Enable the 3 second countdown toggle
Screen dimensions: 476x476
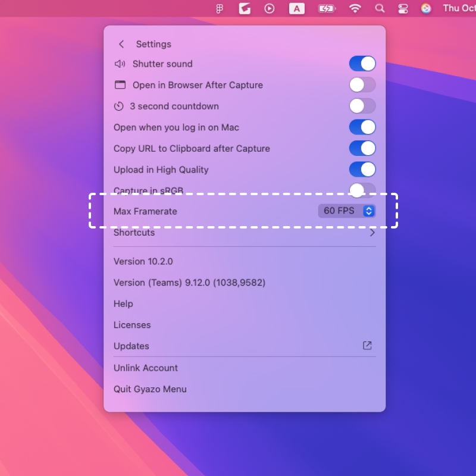[x=362, y=106]
